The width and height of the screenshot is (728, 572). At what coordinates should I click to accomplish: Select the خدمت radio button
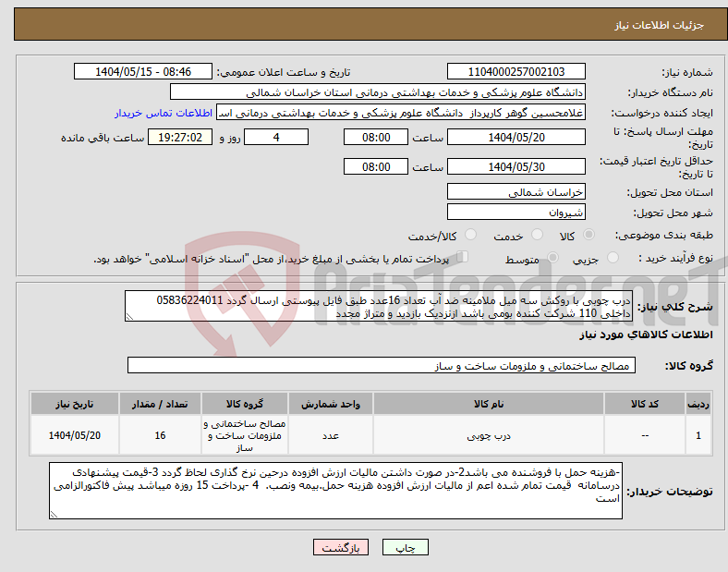tap(537, 235)
